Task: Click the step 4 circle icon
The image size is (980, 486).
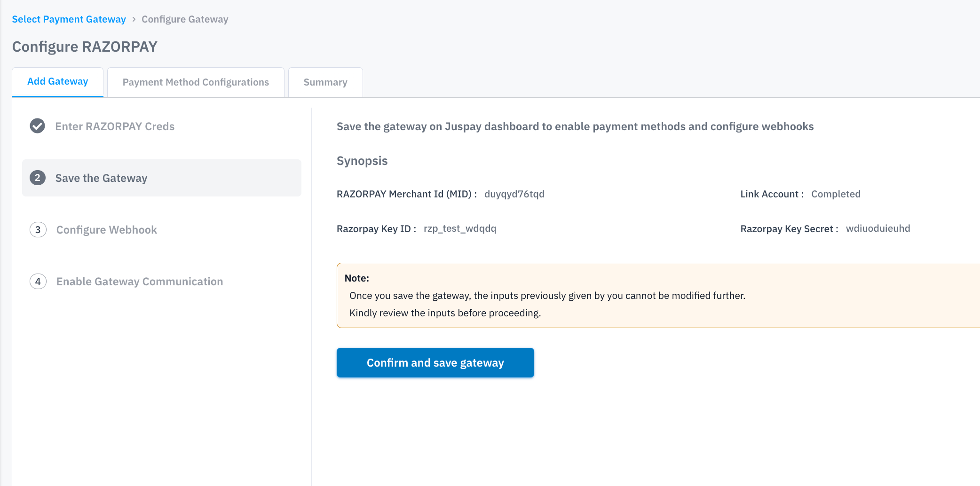Action: click(38, 281)
